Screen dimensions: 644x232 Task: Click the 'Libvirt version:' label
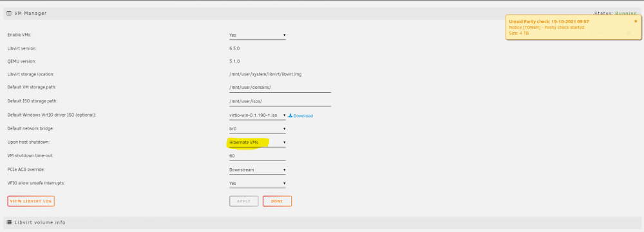pos(22,48)
